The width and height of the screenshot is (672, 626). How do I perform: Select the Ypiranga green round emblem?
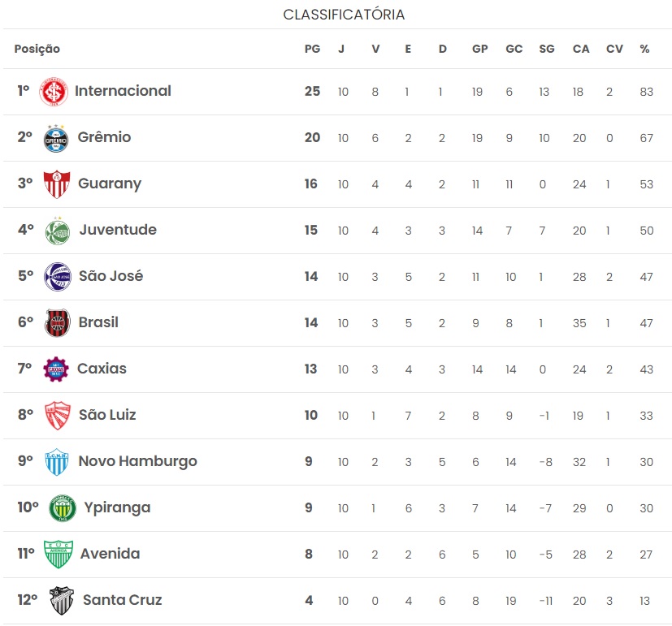click(x=63, y=507)
